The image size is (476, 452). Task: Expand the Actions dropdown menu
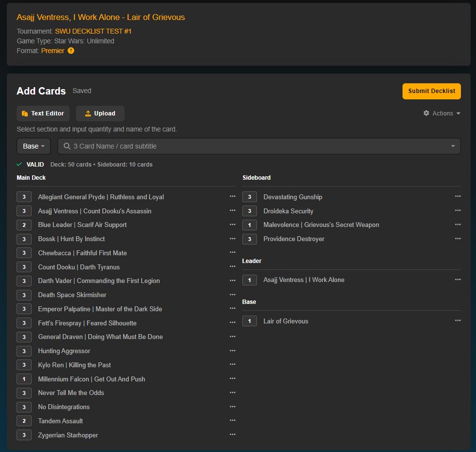point(442,113)
